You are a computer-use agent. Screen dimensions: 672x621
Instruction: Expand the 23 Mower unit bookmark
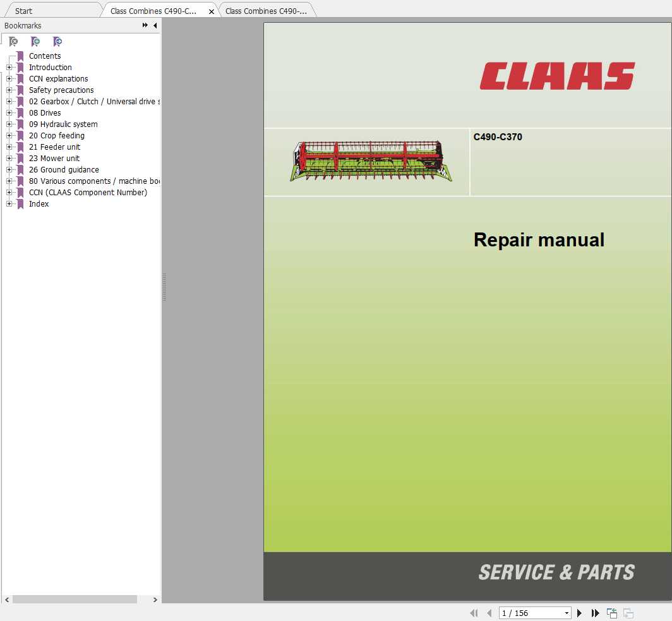(9, 158)
